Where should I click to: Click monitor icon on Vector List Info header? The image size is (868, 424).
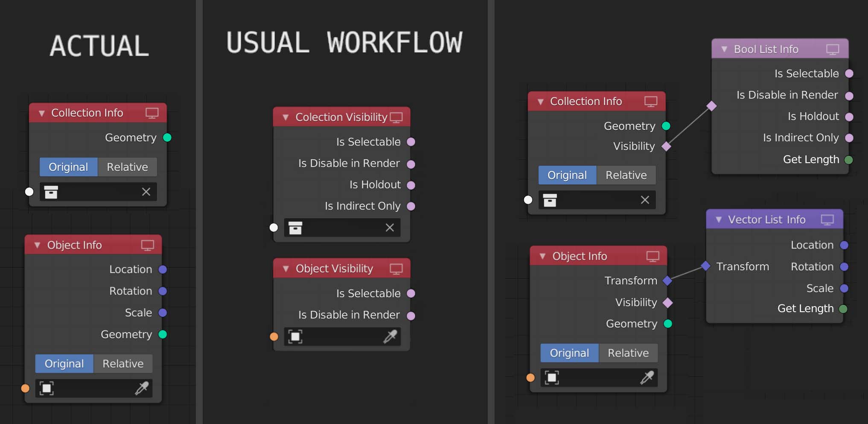pos(827,220)
